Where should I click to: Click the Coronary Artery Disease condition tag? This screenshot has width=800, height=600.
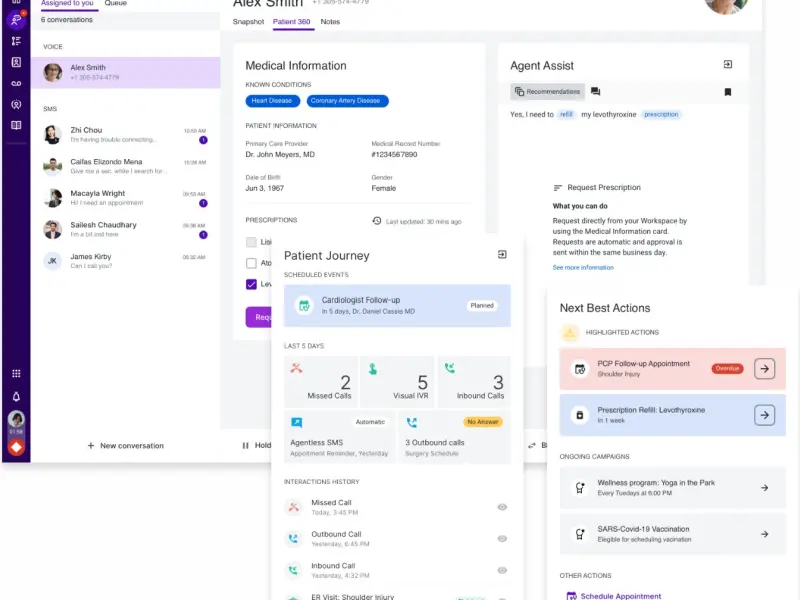pos(347,101)
